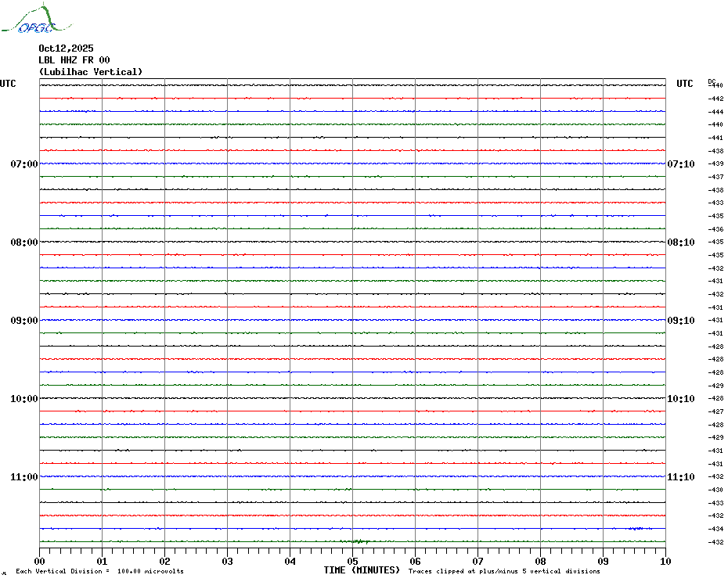Click the 09:10 label on right side

[680, 321]
